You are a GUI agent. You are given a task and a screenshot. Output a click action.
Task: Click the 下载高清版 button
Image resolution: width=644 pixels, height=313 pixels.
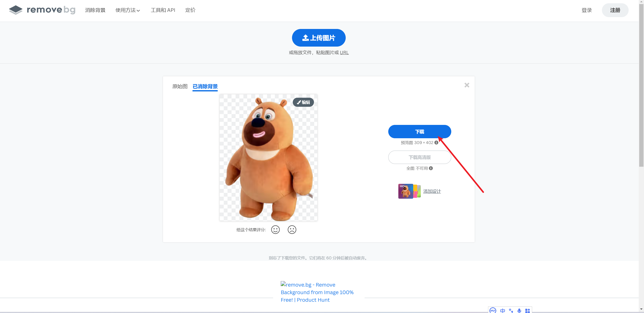tap(420, 157)
